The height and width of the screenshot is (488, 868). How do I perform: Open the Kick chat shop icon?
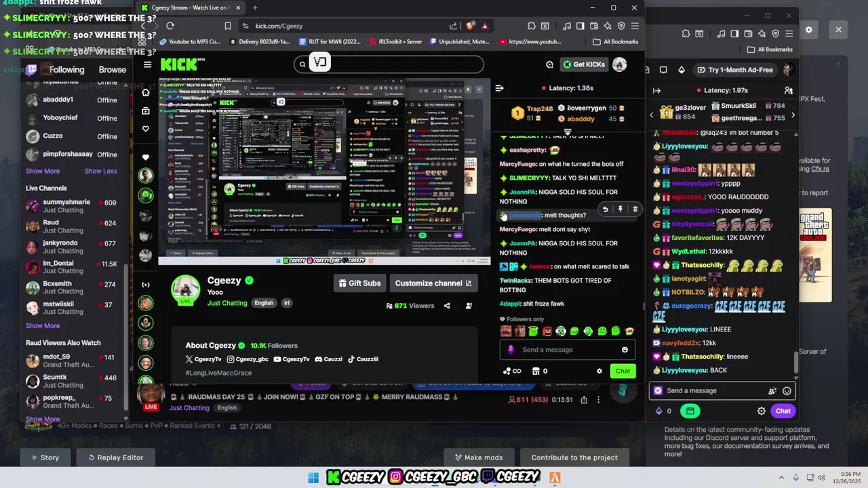pyautogui.click(x=536, y=371)
